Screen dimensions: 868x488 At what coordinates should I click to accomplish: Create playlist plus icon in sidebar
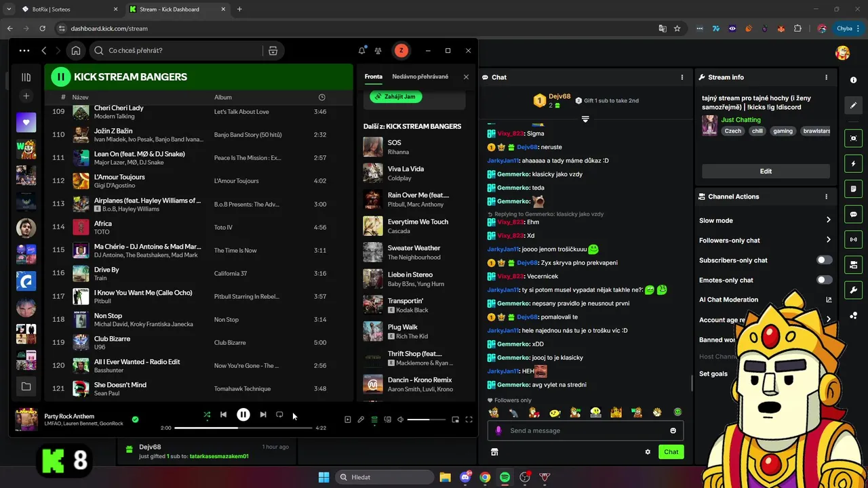[x=26, y=96]
